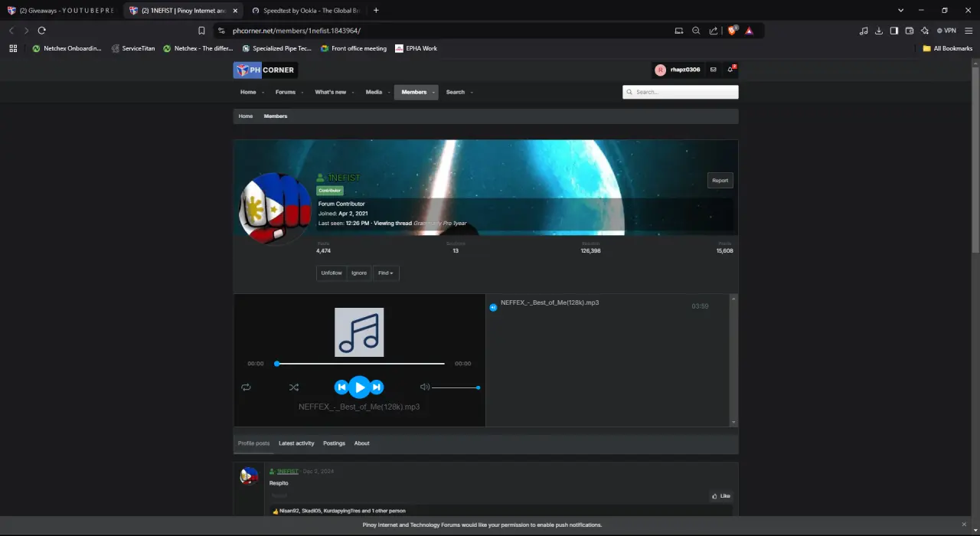Open the Media navigation tab
The image size is (980, 536).
(374, 92)
